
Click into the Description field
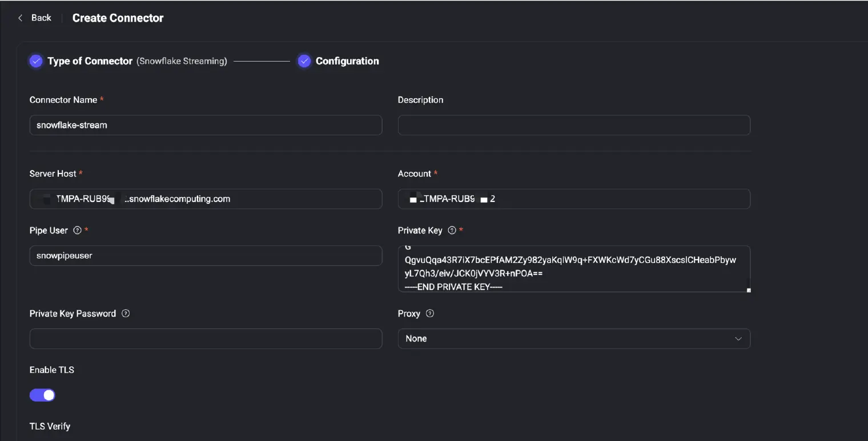coord(573,125)
